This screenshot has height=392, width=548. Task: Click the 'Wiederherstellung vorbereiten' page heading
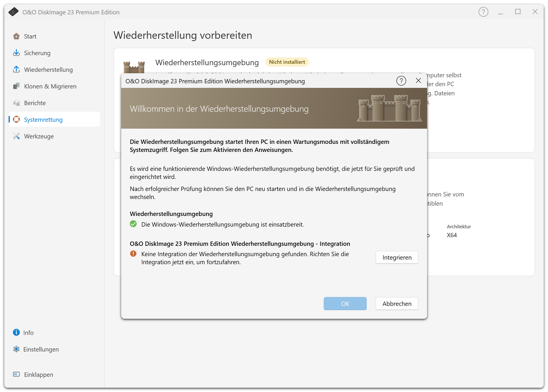pos(183,35)
